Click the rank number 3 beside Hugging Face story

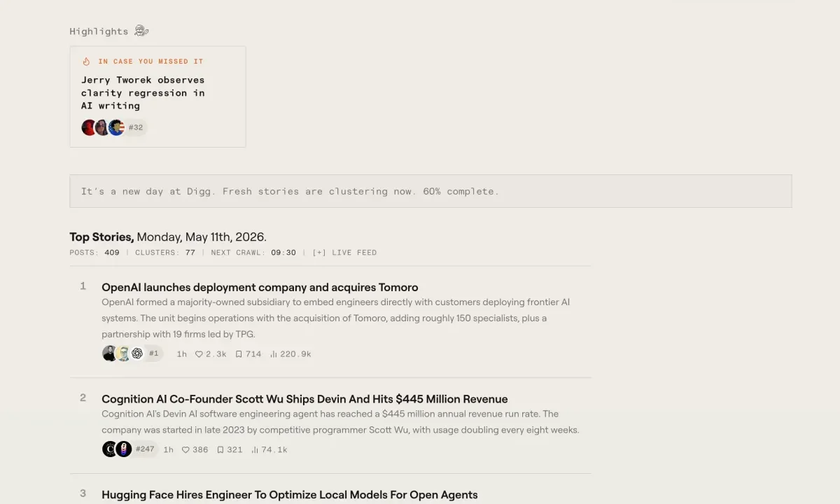(x=83, y=493)
